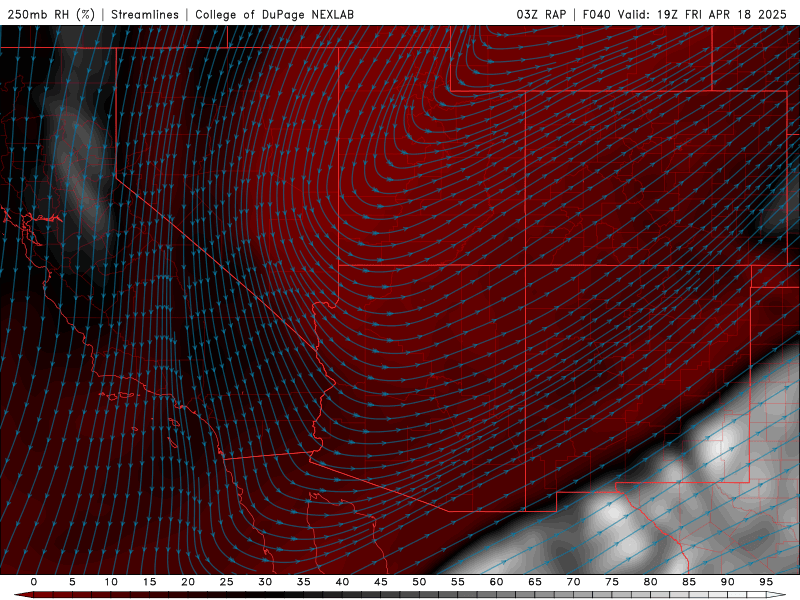Click the colorbar label "50"
The height and width of the screenshot is (600, 800).
coord(419,582)
